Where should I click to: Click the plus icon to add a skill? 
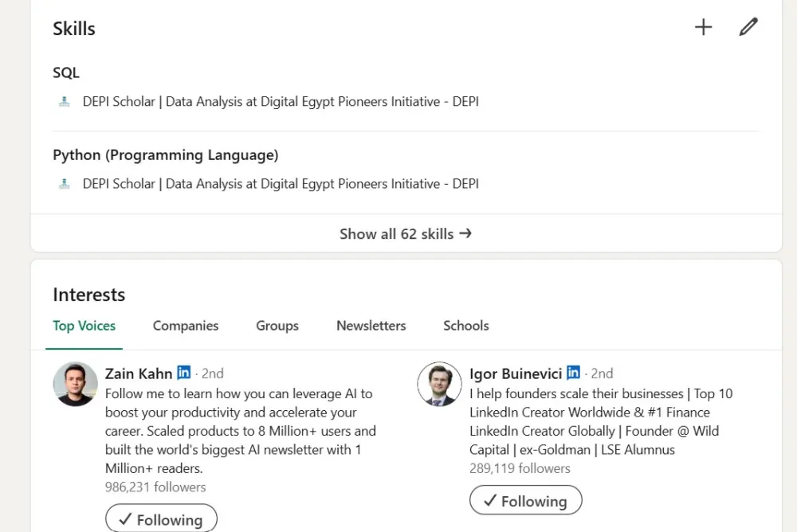pos(703,26)
